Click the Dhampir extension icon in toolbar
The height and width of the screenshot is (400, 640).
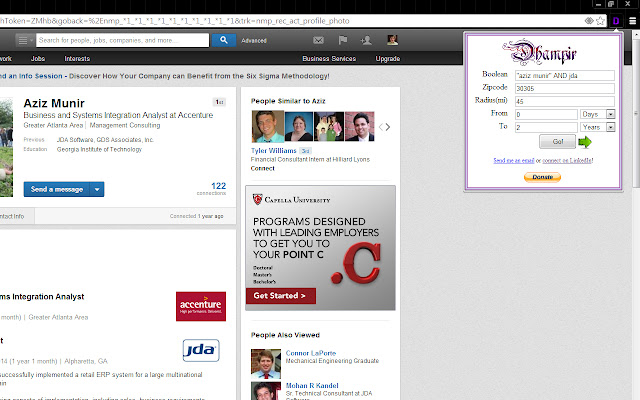tap(617, 20)
